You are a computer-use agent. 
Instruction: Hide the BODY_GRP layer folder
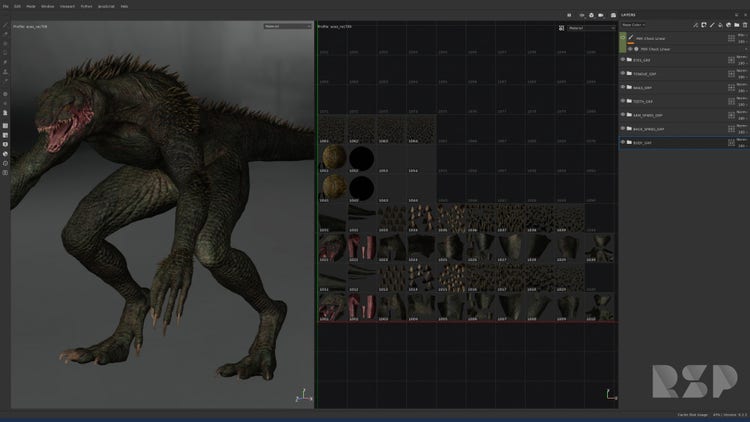coord(623,143)
